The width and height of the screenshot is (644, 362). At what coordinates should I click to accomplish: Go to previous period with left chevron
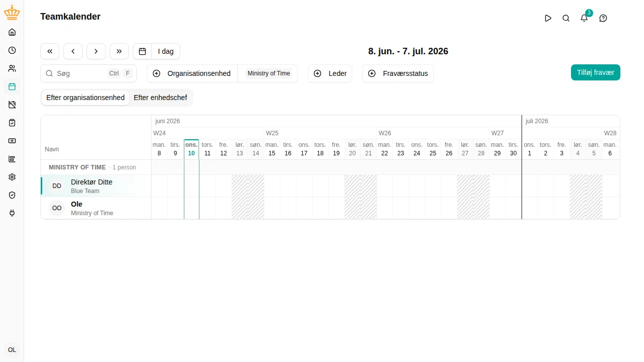73,51
